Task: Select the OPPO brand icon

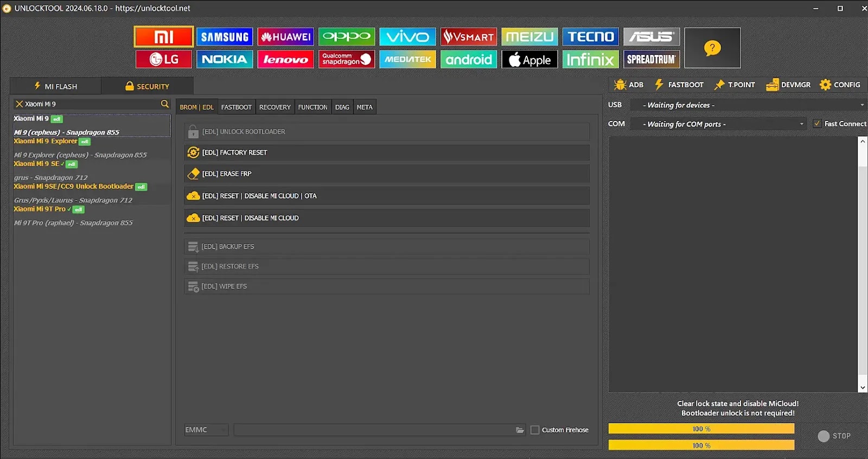Action: (347, 37)
